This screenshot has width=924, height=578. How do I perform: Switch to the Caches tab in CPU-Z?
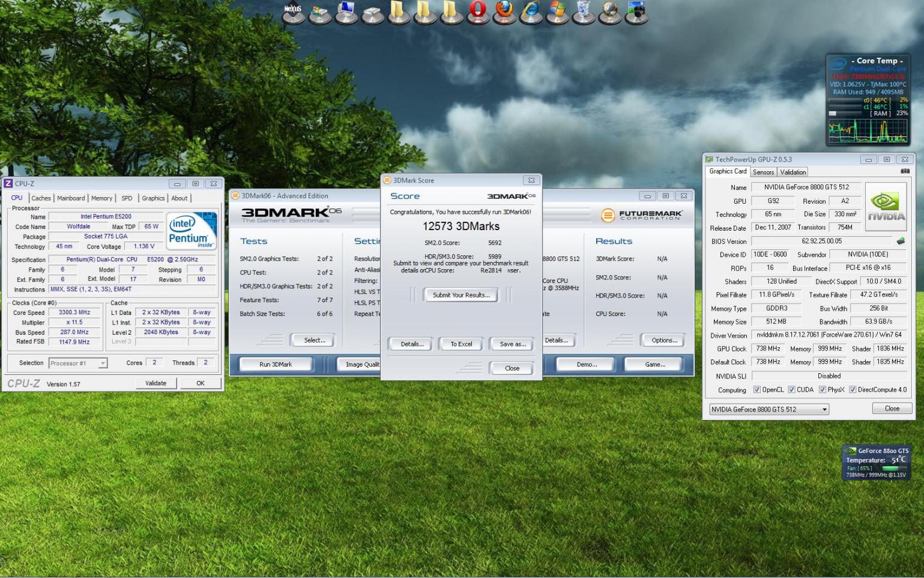click(41, 198)
